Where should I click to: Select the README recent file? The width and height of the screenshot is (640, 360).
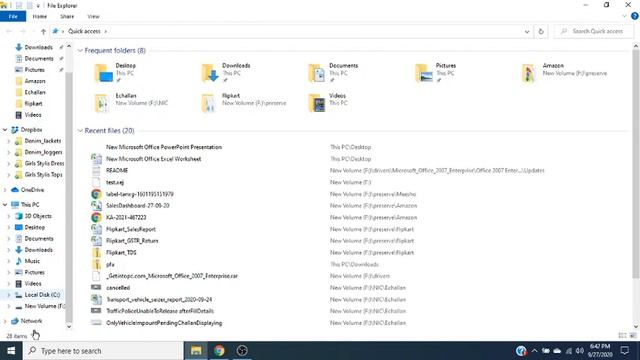pos(117,171)
